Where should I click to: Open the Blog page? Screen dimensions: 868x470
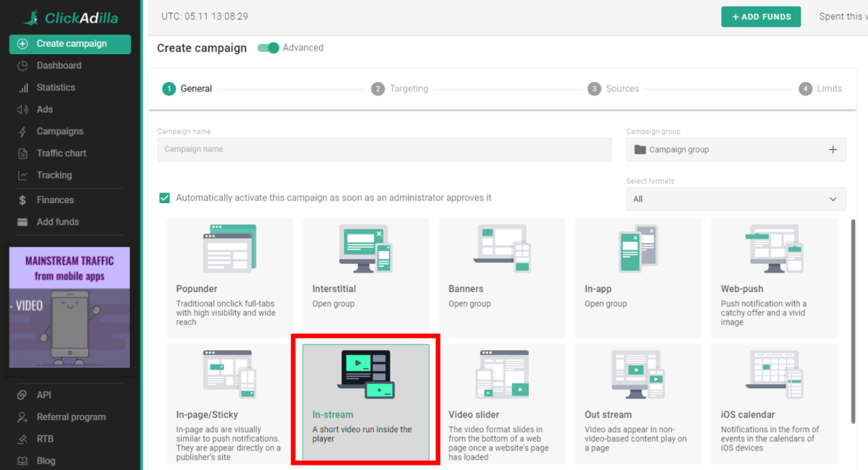click(23, 461)
